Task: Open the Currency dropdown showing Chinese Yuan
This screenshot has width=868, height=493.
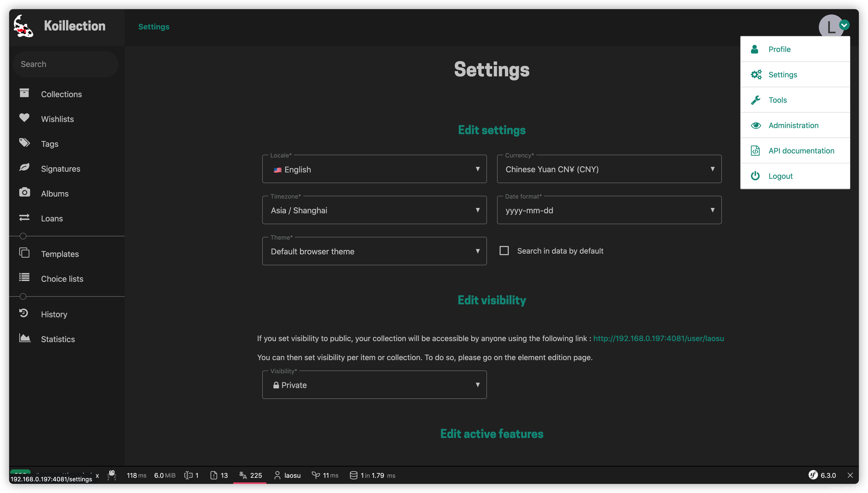Action: pyautogui.click(x=609, y=169)
